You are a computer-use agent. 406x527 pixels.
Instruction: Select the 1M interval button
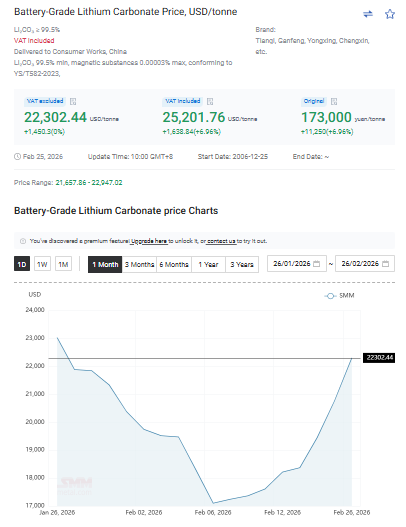[63, 264]
